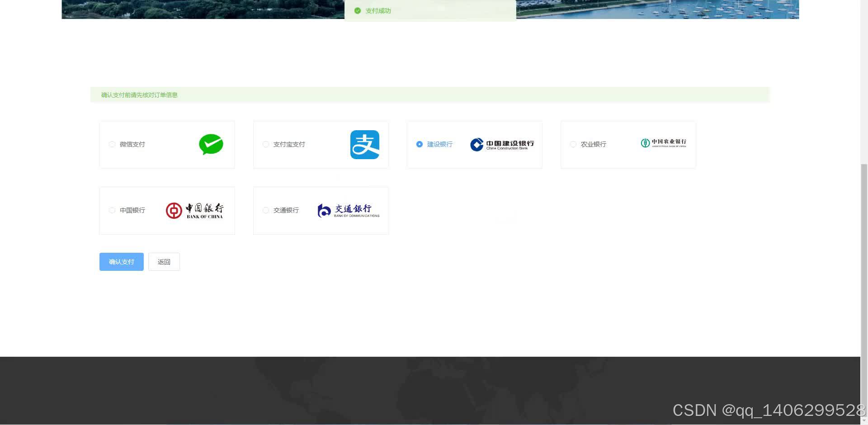Screen dimensions: 868x425
Task: Click the 农业银行 label text
Action: pyautogui.click(x=594, y=144)
